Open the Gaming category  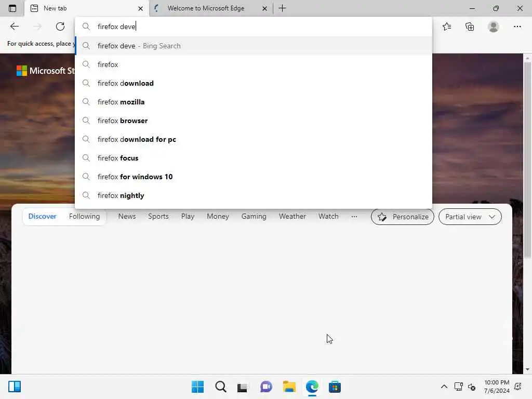coord(254,217)
